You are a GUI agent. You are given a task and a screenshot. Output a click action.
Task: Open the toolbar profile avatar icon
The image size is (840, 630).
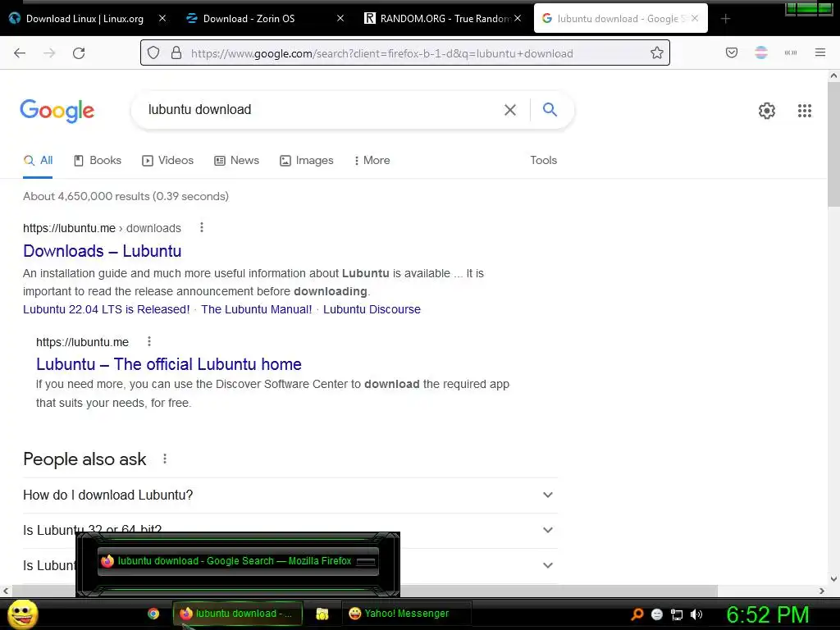tap(760, 52)
